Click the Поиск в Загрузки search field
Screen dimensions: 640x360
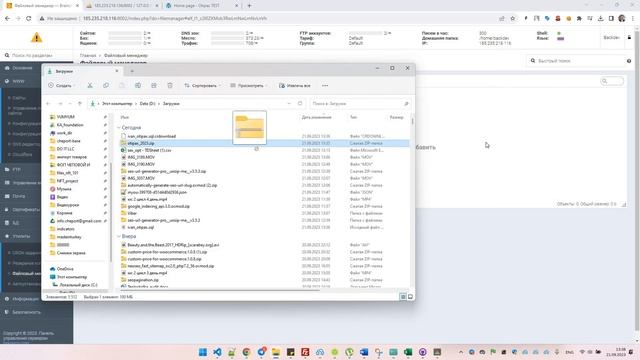coord(359,104)
